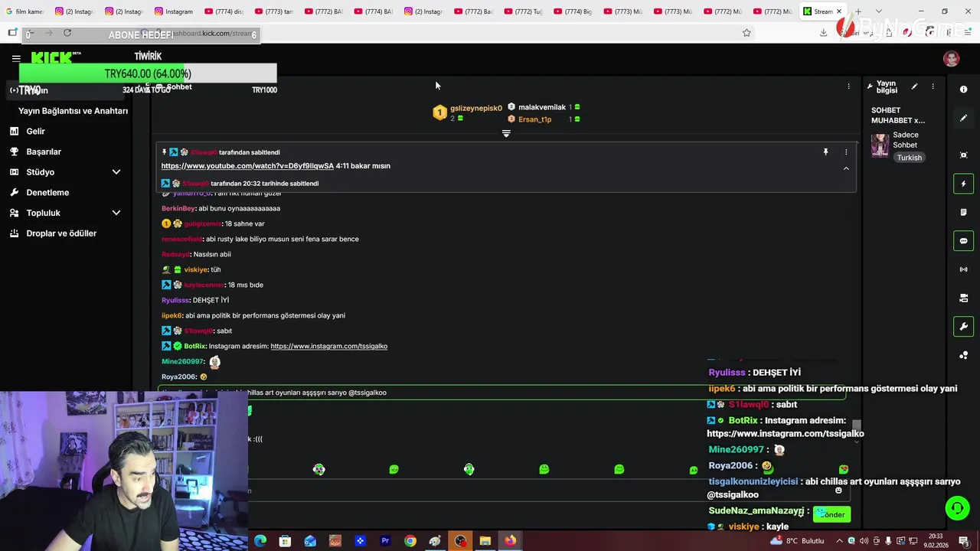Click the Sadece Sohbet category thumbnail

click(x=880, y=145)
